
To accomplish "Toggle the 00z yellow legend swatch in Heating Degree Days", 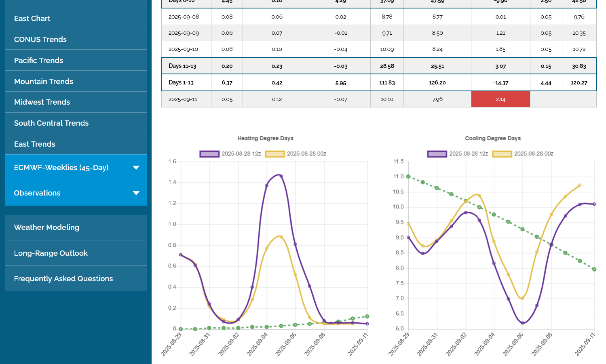I will tap(275, 154).
